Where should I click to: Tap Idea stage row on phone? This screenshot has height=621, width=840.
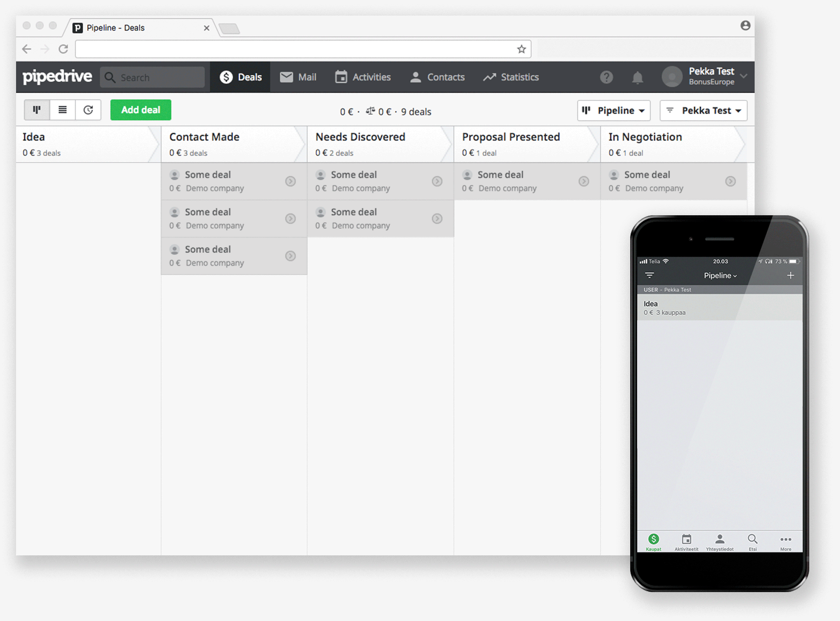pyautogui.click(x=720, y=308)
